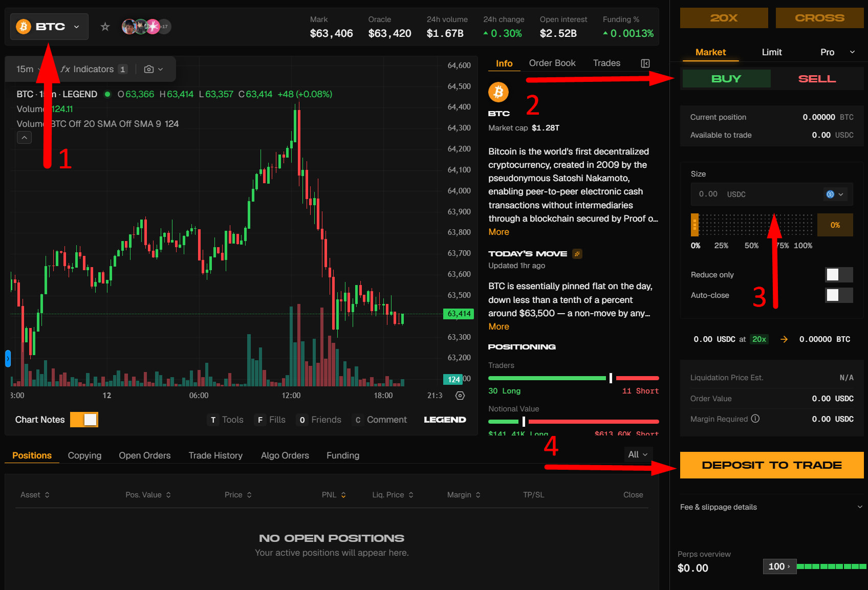Screen dimensions: 868x590
Task: Click More under Today's Move
Action: point(498,326)
